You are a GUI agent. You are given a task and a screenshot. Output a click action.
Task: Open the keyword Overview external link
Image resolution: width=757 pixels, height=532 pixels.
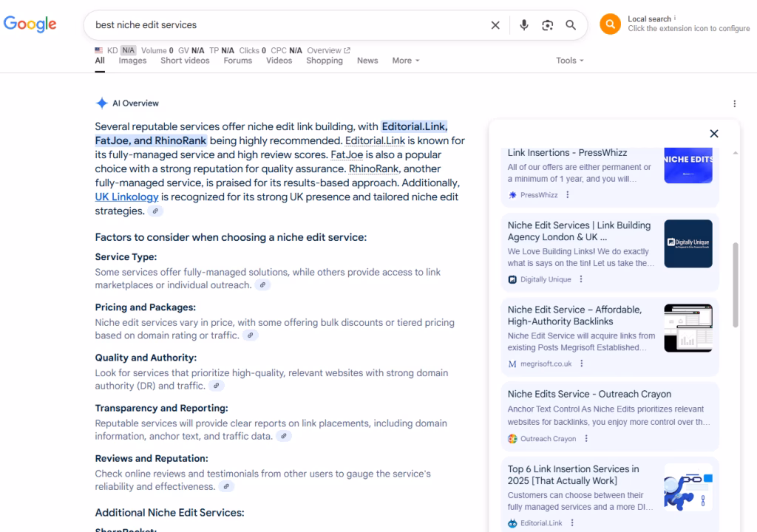tap(329, 50)
